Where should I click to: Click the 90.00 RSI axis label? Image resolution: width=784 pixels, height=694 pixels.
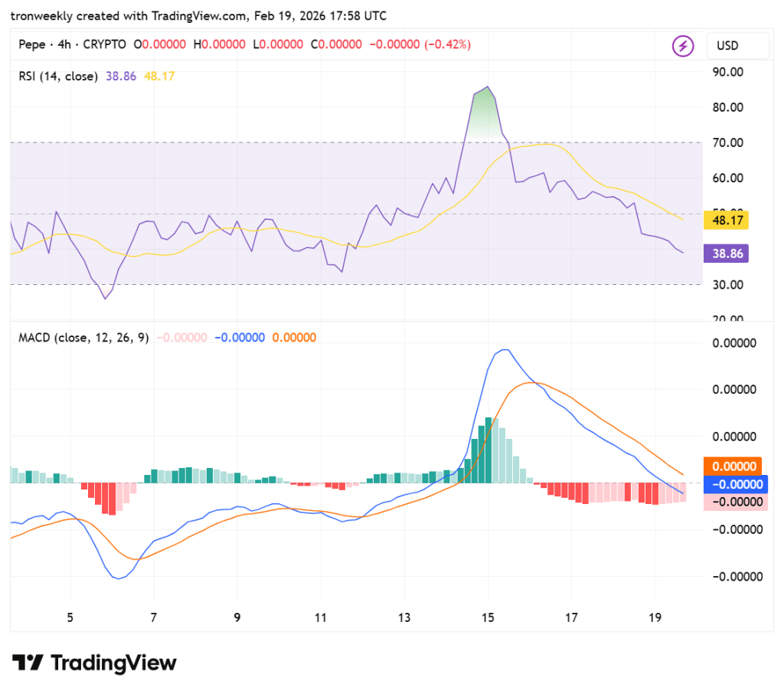click(727, 72)
